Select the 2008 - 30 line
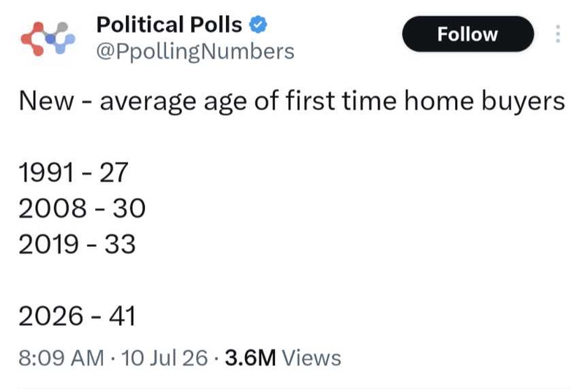Screen dimensions: 588x389 click(x=82, y=208)
